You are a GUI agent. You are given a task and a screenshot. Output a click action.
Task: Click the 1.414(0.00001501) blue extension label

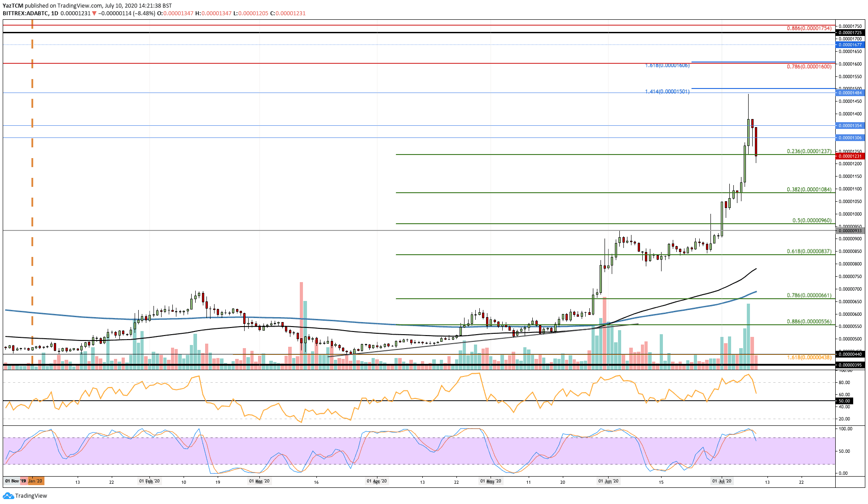click(x=667, y=92)
